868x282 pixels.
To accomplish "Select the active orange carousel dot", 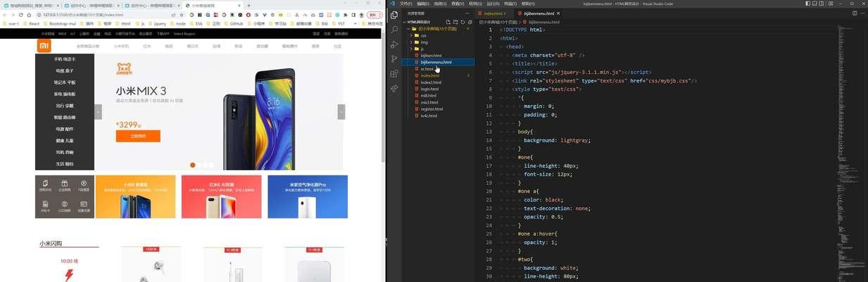I will [193, 165].
